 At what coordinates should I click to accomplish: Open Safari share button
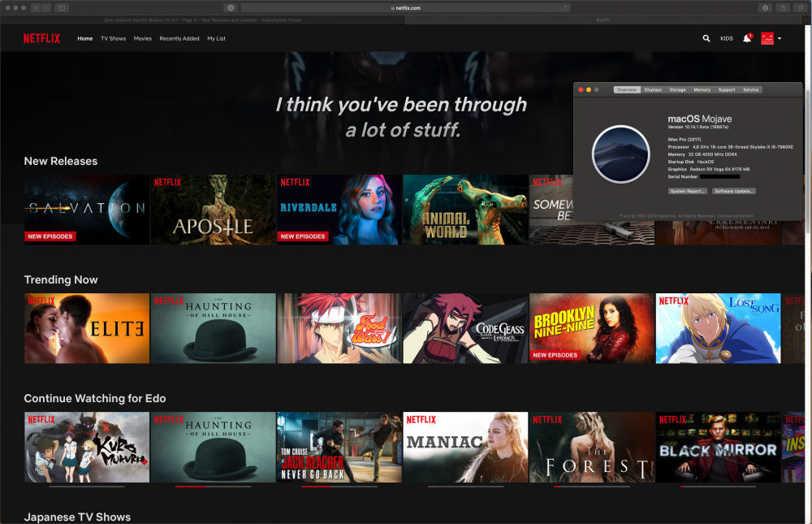(783, 8)
